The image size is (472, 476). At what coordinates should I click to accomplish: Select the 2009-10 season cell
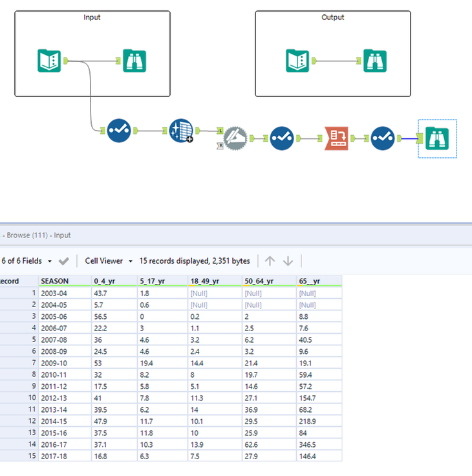coord(65,363)
